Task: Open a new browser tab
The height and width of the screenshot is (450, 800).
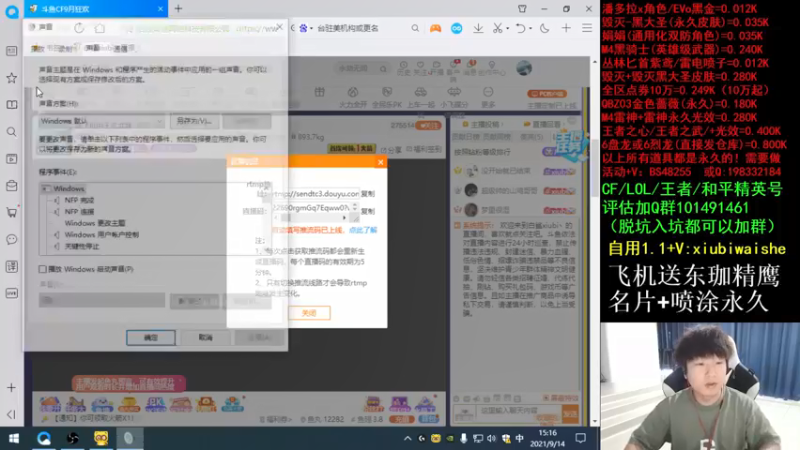Action: tap(179, 9)
